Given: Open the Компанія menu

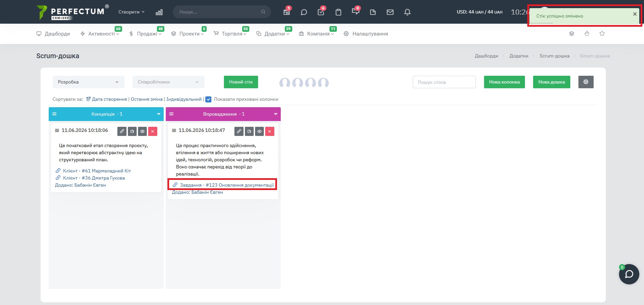Looking at the screenshot, I should [317, 34].
